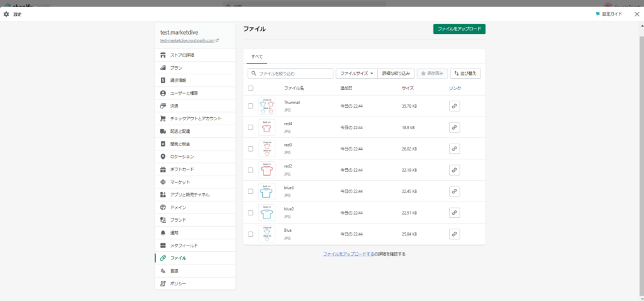Expand the ファイルサイズ filter dropdown
644x301 pixels.
[x=356, y=74]
